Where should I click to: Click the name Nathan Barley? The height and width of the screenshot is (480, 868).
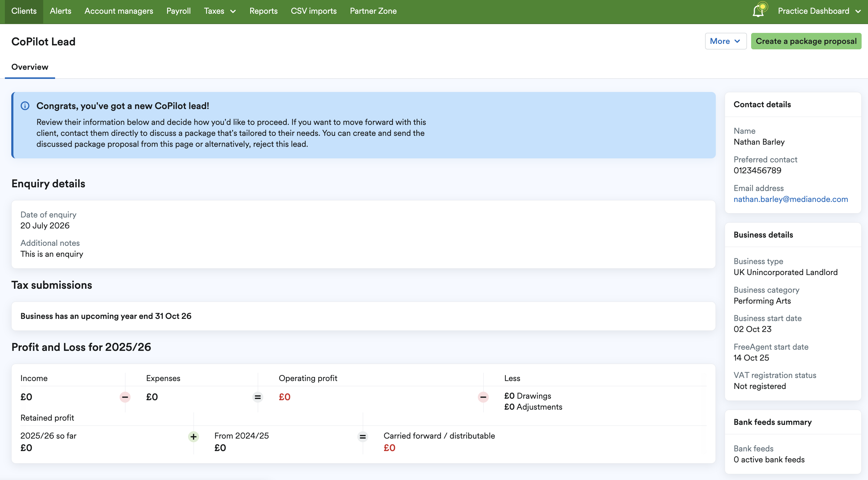click(759, 142)
